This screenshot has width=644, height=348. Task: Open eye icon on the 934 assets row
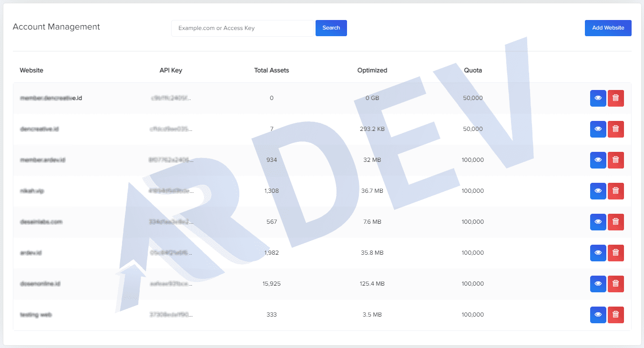click(598, 160)
